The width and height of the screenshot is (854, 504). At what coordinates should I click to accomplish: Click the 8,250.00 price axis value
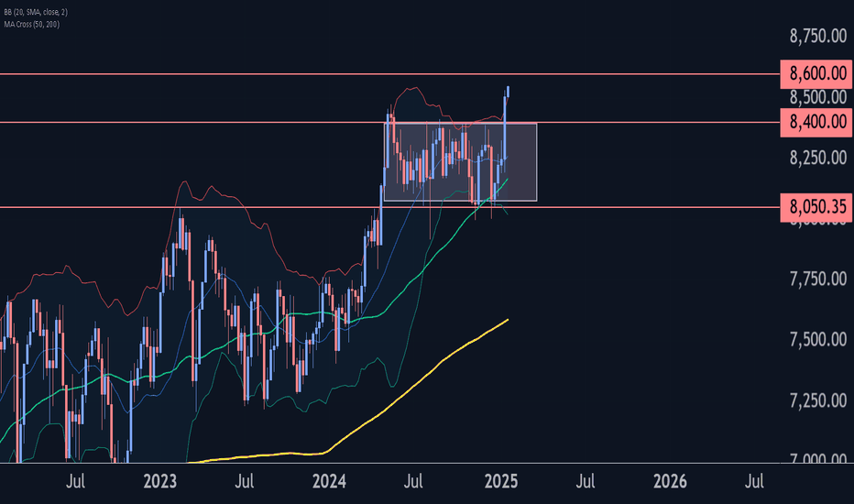tap(818, 158)
